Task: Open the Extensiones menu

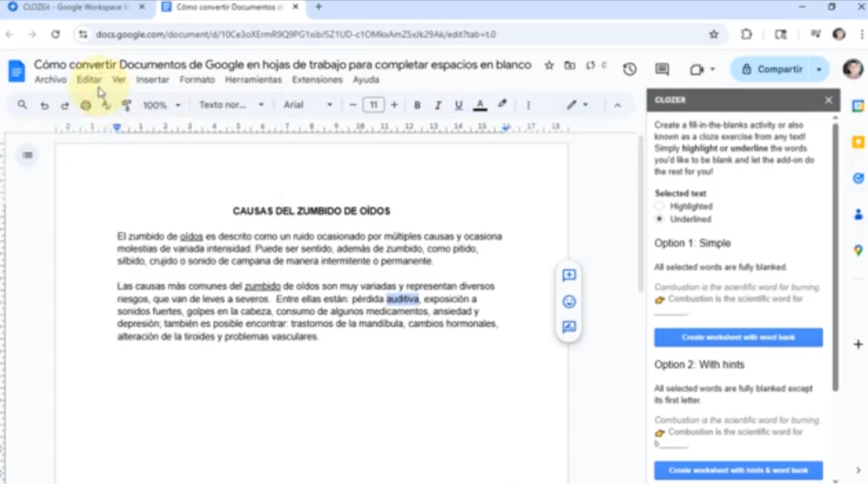Action: pyautogui.click(x=317, y=80)
